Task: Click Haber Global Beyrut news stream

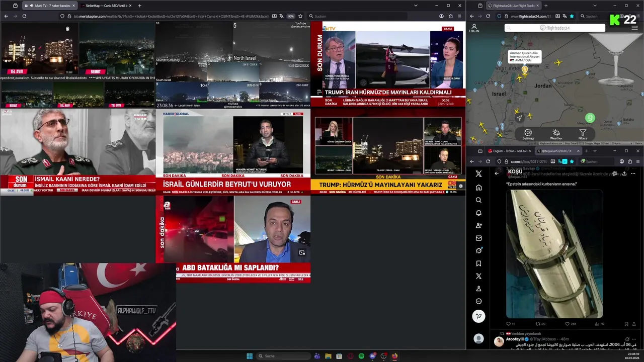Action: coord(233,152)
